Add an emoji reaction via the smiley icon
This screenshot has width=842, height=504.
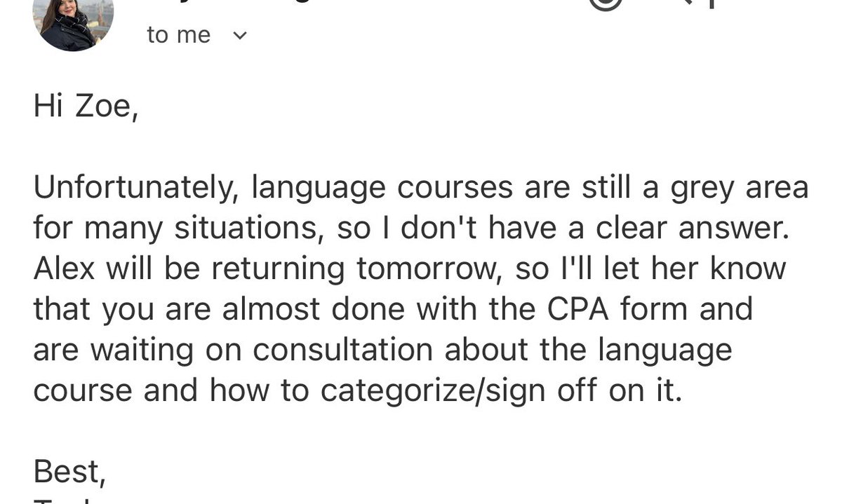click(x=605, y=4)
